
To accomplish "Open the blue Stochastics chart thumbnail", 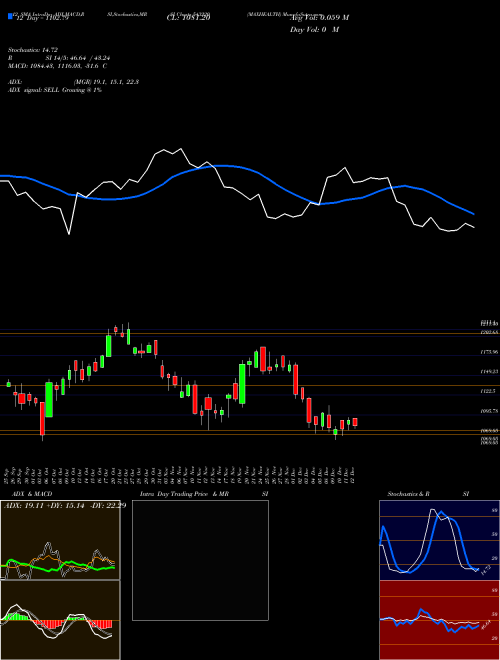I will [439, 540].
